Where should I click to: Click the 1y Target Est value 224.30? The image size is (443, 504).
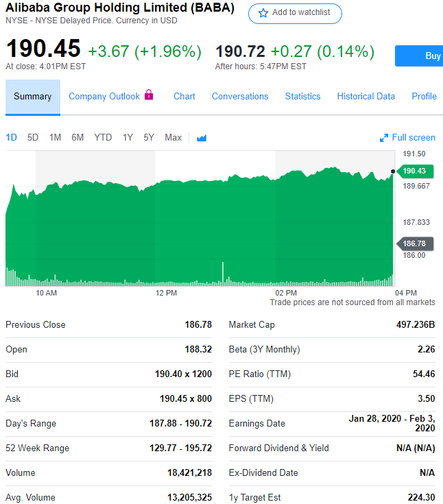coord(422,498)
